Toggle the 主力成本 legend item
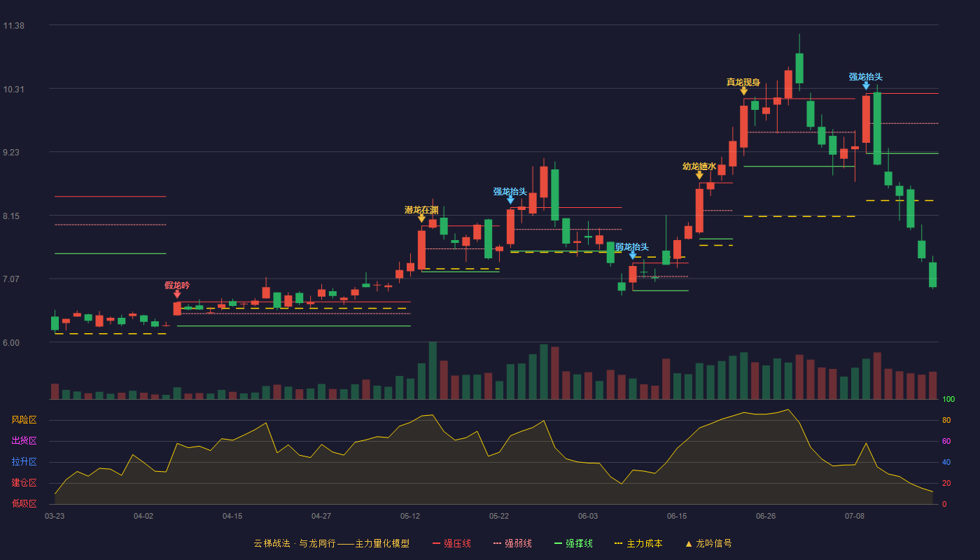This screenshot has height=560, width=980. (x=638, y=543)
